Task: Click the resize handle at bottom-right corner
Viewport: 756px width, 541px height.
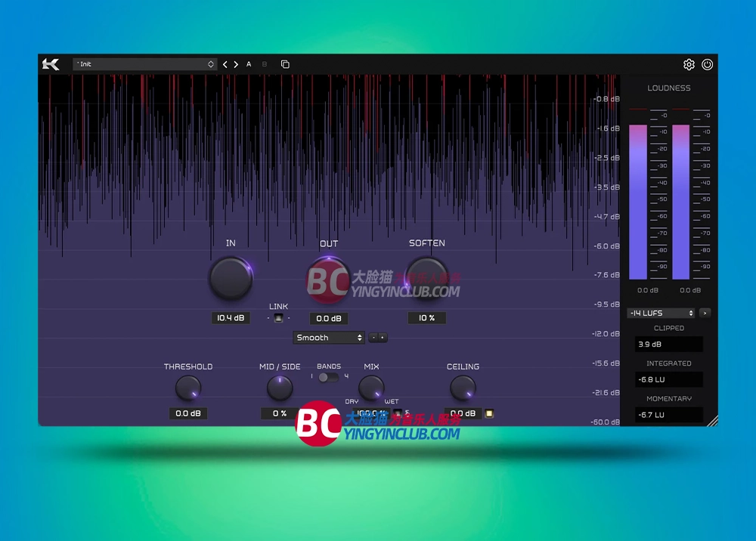Action: coord(711,420)
